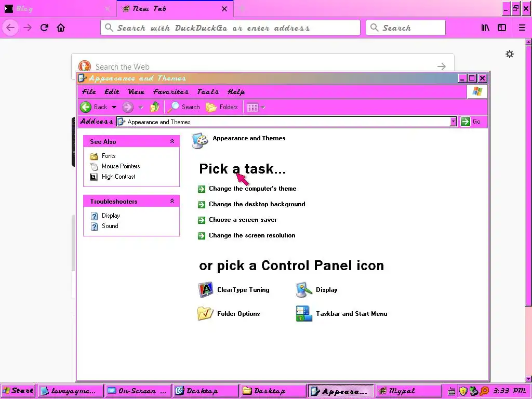Click Change the desktop background

click(251, 204)
